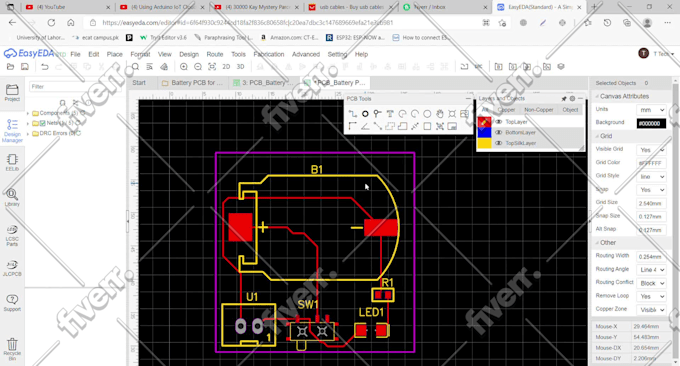Click the Background color field #000000
The width and height of the screenshot is (680, 366).
click(651, 123)
